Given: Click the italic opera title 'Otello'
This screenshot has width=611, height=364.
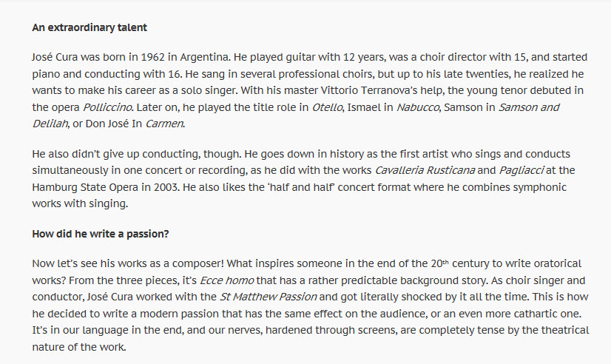Looking at the screenshot, I should coord(327,107).
